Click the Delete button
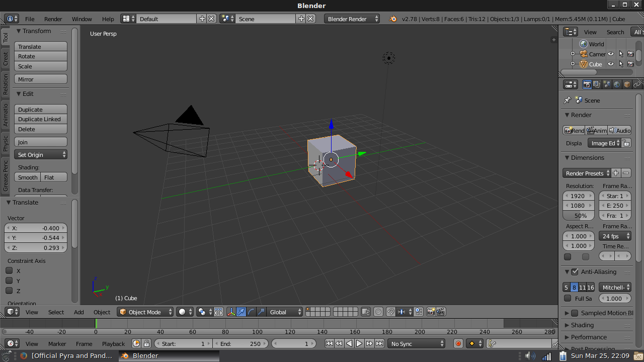This screenshot has width=644, height=362. 41,129
